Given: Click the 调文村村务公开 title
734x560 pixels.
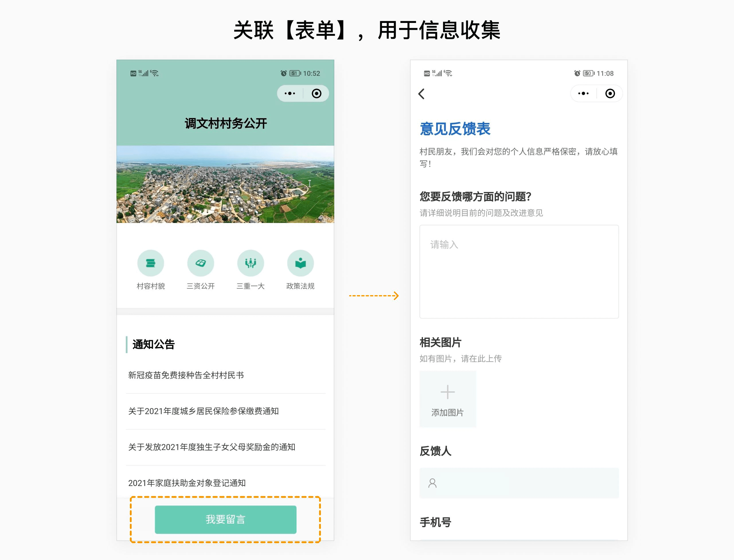Looking at the screenshot, I should [x=226, y=123].
